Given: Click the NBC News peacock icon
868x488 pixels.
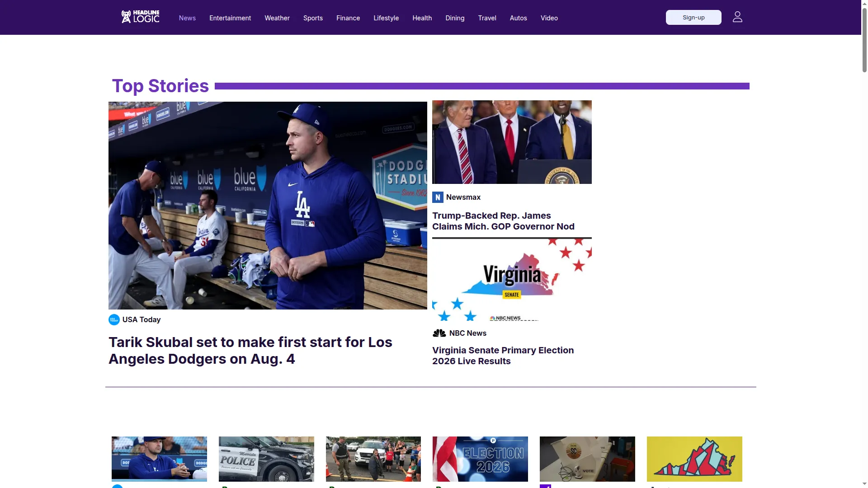Looking at the screenshot, I should tap(439, 333).
